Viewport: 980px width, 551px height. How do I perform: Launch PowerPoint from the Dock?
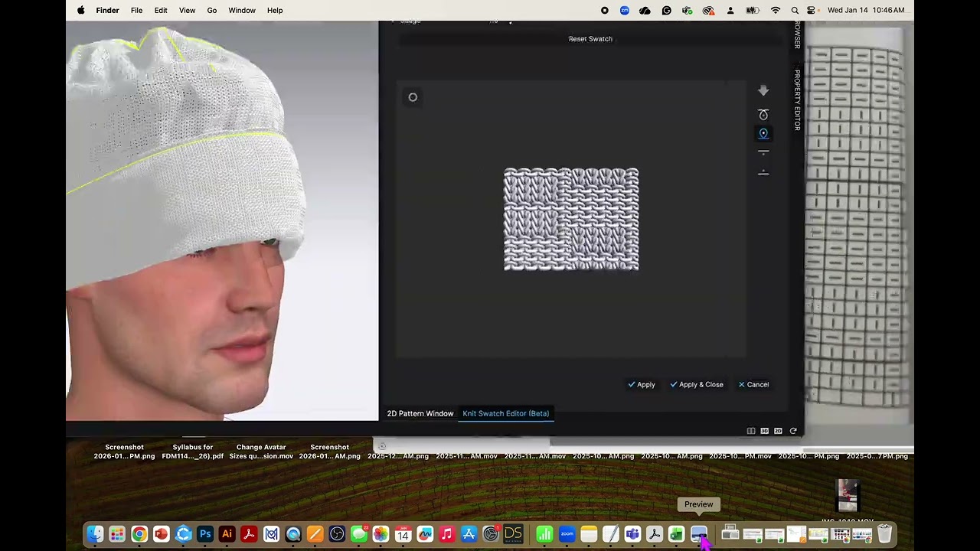[161, 534]
